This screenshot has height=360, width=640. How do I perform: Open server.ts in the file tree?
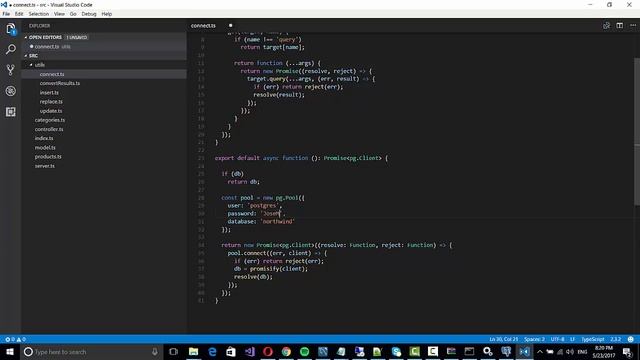(44, 166)
